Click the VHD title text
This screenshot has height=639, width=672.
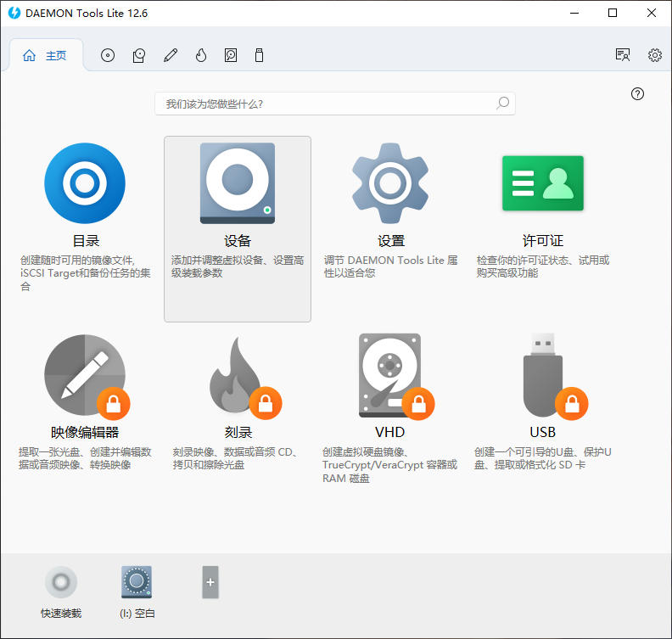tap(389, 432)
